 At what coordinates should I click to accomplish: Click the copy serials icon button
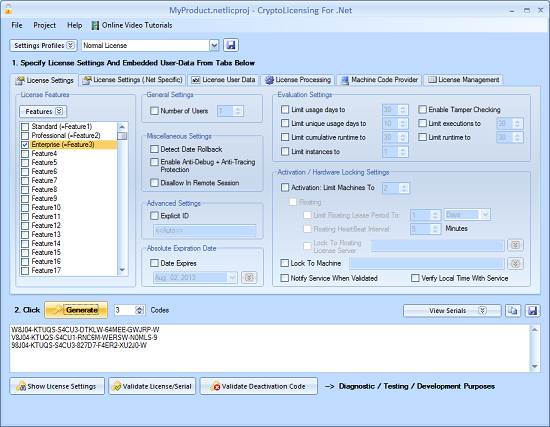coord(513,311)
